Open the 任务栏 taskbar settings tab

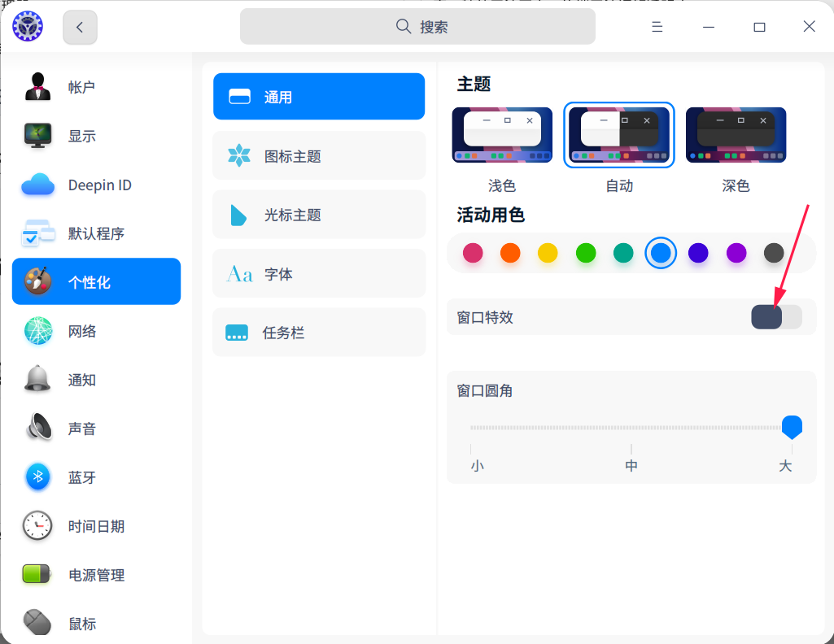(319, 333)
